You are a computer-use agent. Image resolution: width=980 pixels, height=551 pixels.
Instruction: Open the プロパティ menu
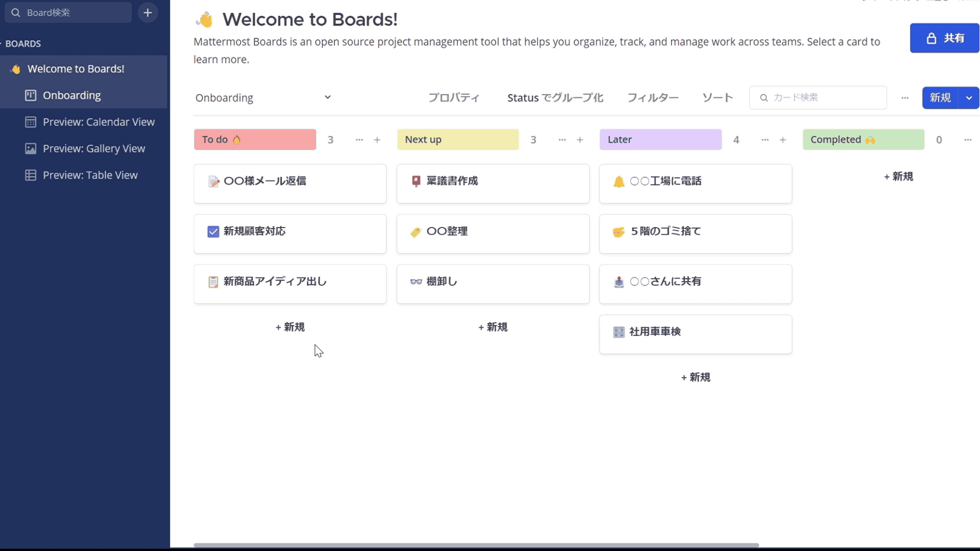[x=454, y=98]
